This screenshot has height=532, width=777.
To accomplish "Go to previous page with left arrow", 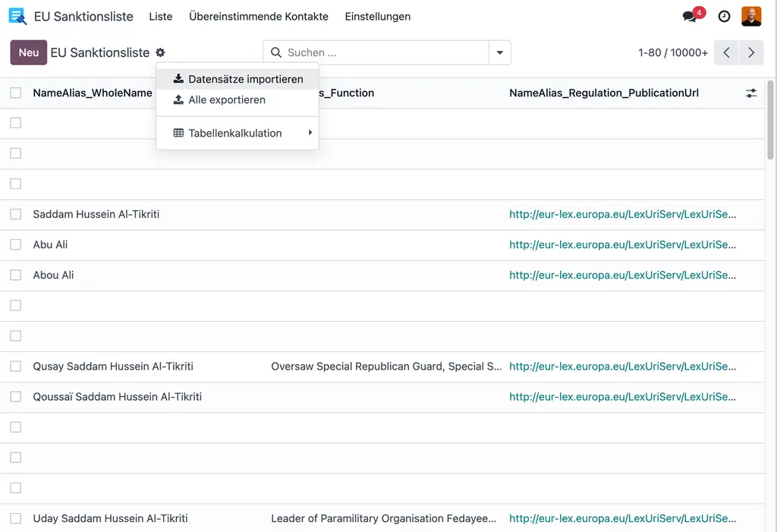I will pyautogui.click(x=725, y=52).
